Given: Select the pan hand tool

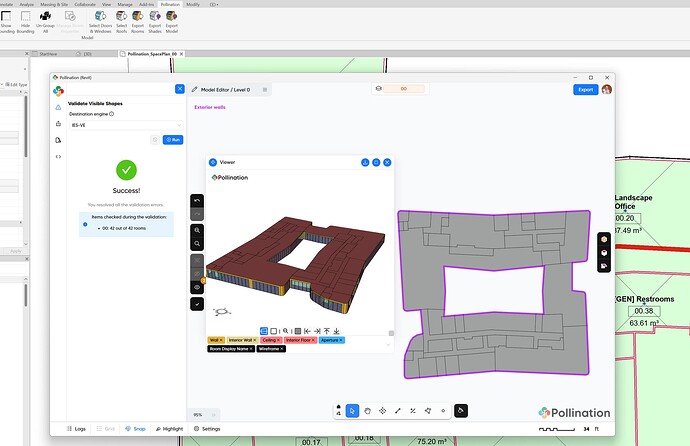Looking at the screenshot, I should [x=367, y=411].
